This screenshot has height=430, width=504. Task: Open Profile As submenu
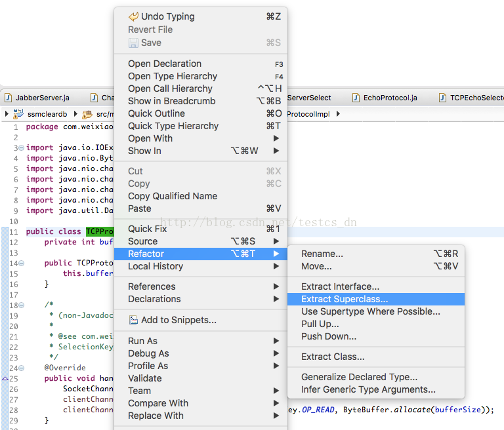(x=201, y=366)
